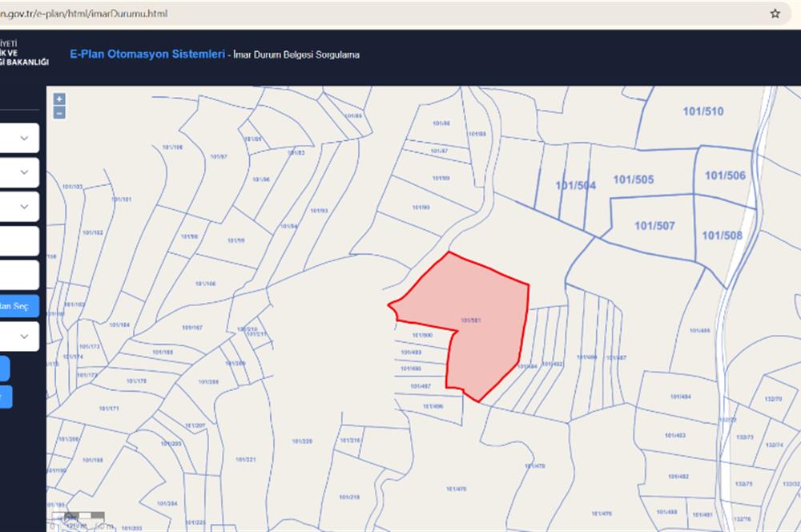Viewport: 801px width, 532px height.
Task: Expand the dropdown below the 'lan Seç' button
Action: (x=19, y=336)
